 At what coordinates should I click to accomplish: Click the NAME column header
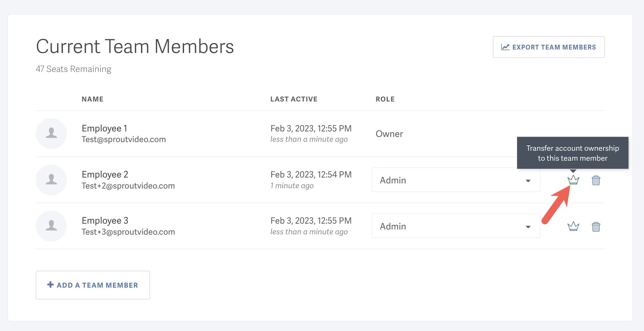pos(92,99)
